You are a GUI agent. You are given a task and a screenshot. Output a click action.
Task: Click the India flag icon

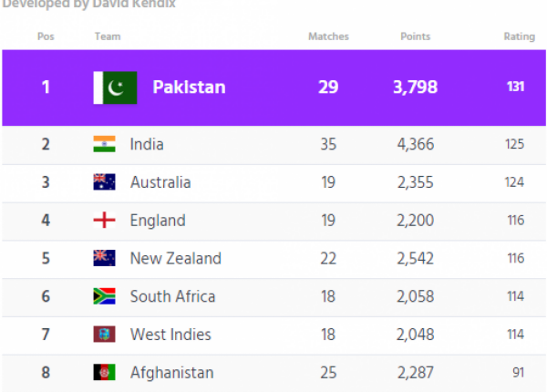click(104, 144)
